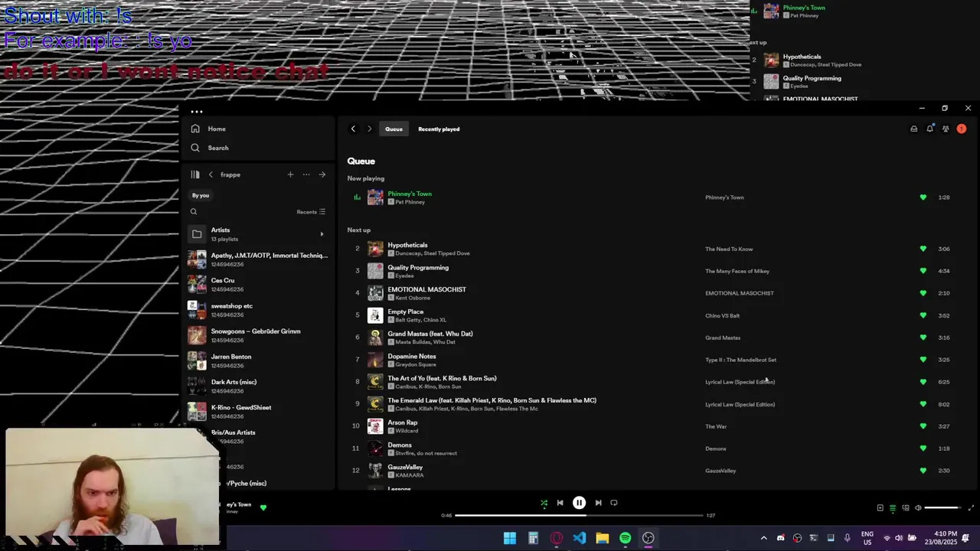Viewport: 980px width, 551px height.
Task: Toggle repeat mode
Action: (614, 503)
